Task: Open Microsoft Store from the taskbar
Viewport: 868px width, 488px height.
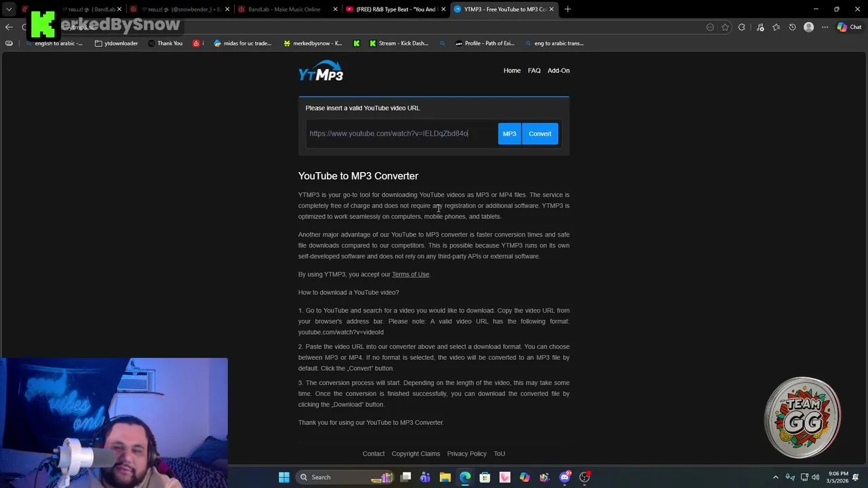Action: 485,477
